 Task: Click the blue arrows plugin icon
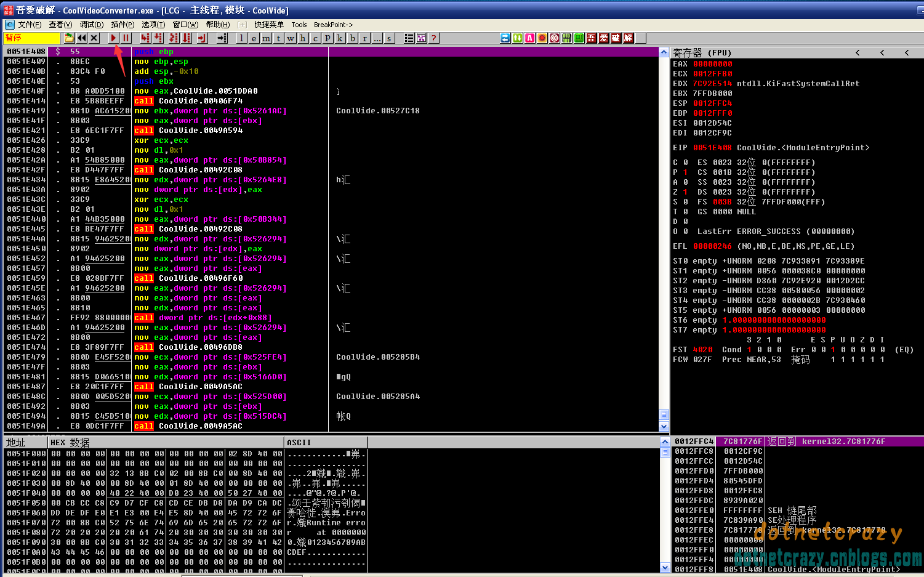(505, 38)
